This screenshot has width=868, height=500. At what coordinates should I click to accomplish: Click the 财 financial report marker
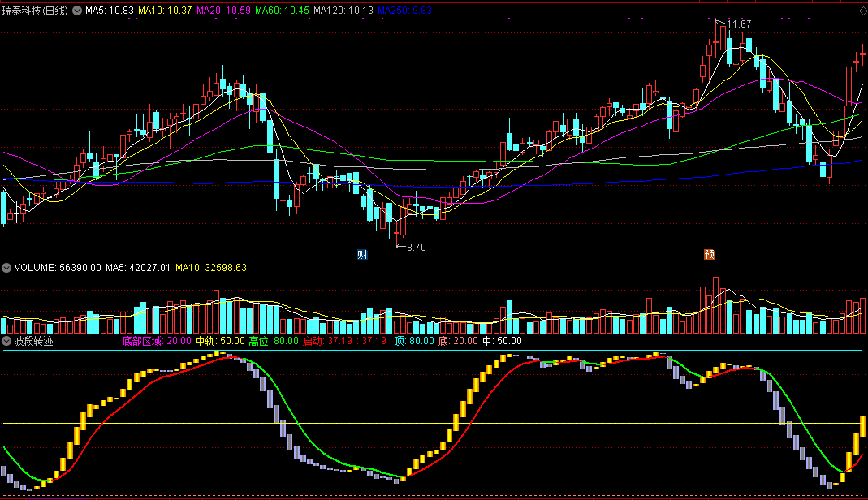(x=363, y=254)
